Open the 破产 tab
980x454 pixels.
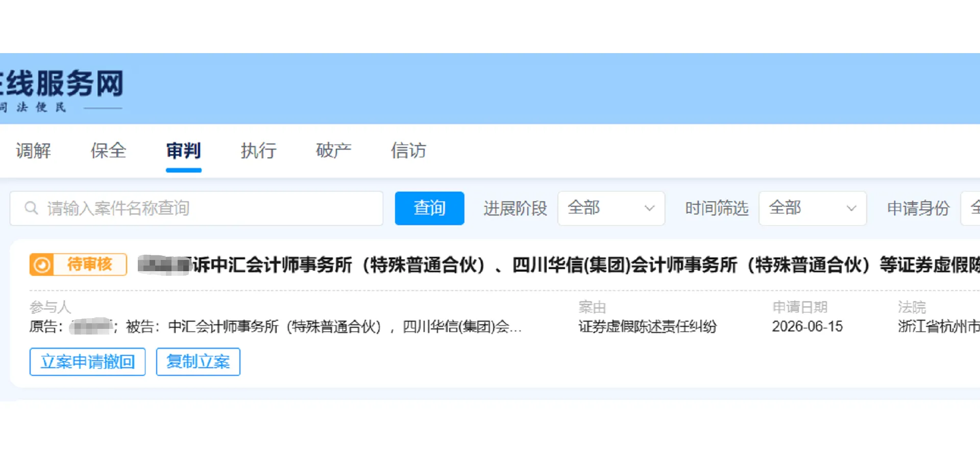(334, 151)
